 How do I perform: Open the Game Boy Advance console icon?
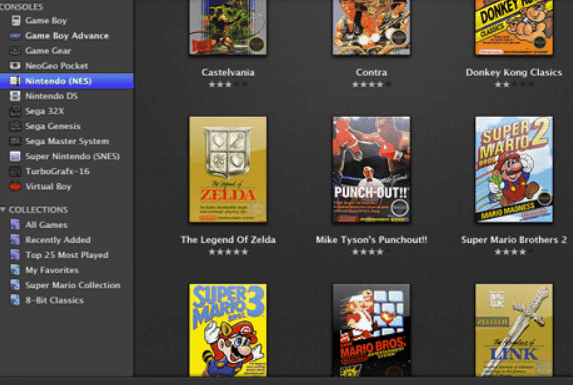15,36
